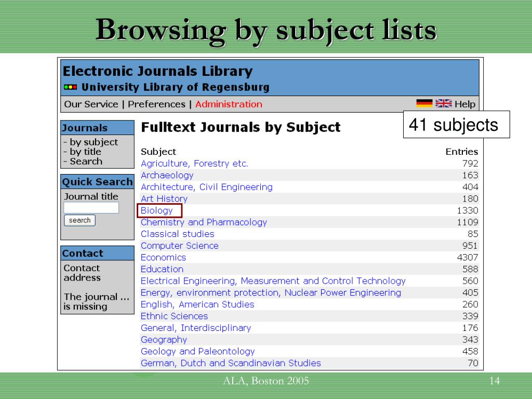Open the Archaeology subject
Screen dimensions: 532x399
[167, 176]
